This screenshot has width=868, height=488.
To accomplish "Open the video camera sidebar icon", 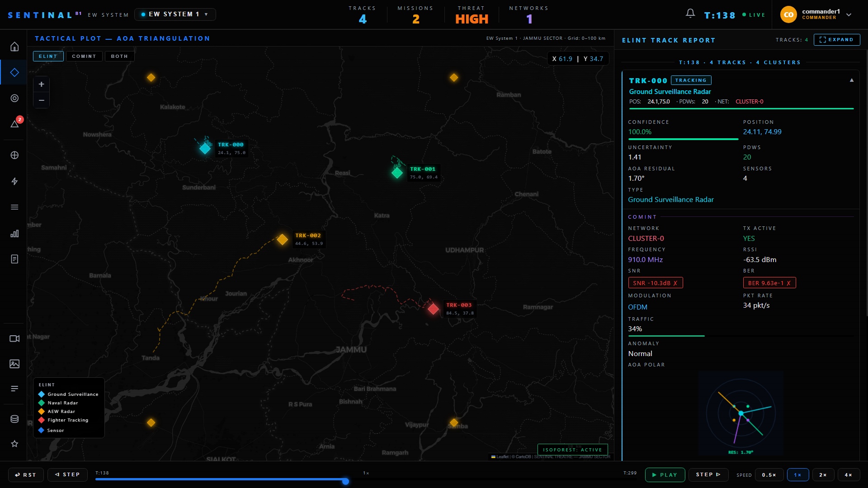I will (14, 338).
